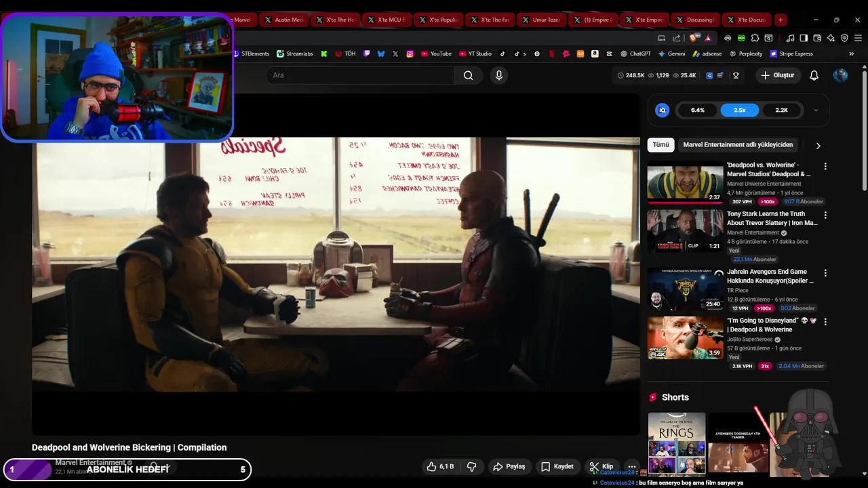Viewport: 868px width, 488px height.
Task: Open the Brave main hamburger menu
Action: pos(858,38)
